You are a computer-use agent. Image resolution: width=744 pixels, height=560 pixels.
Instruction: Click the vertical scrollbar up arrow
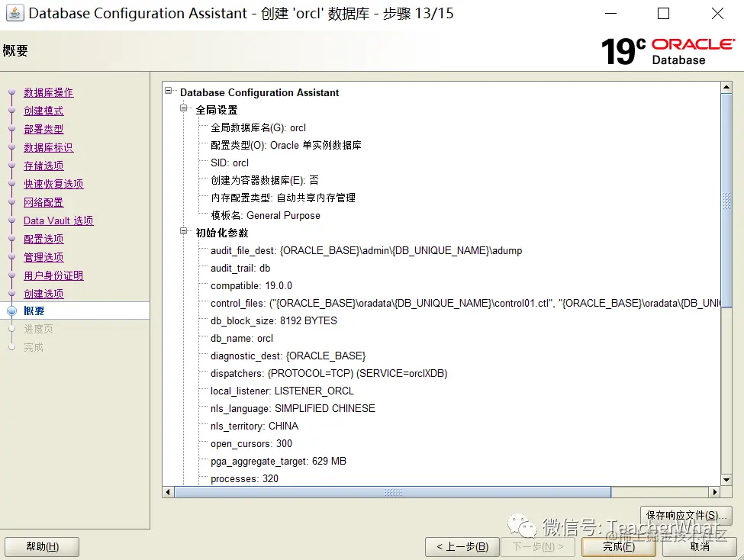pos(726,87)
